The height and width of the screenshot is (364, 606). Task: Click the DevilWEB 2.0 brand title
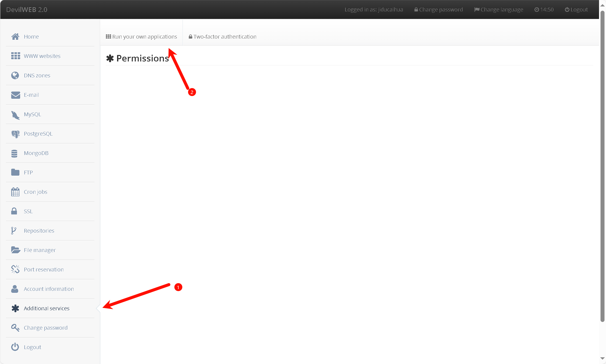27,9
